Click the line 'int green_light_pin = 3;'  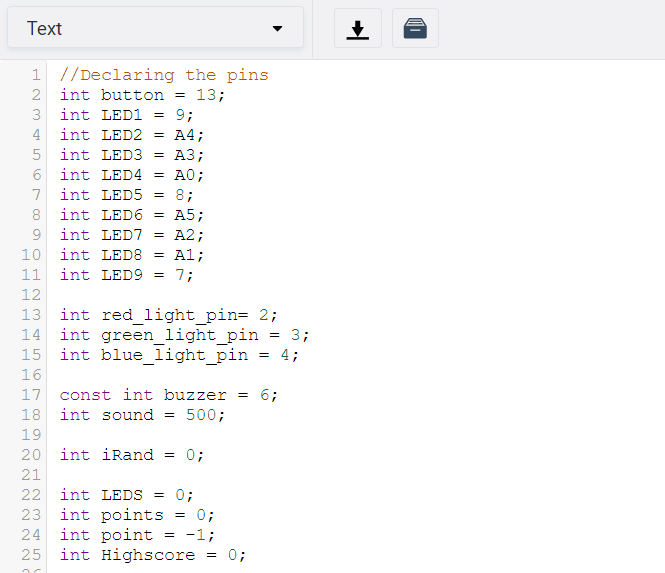(x=184, y=335)
